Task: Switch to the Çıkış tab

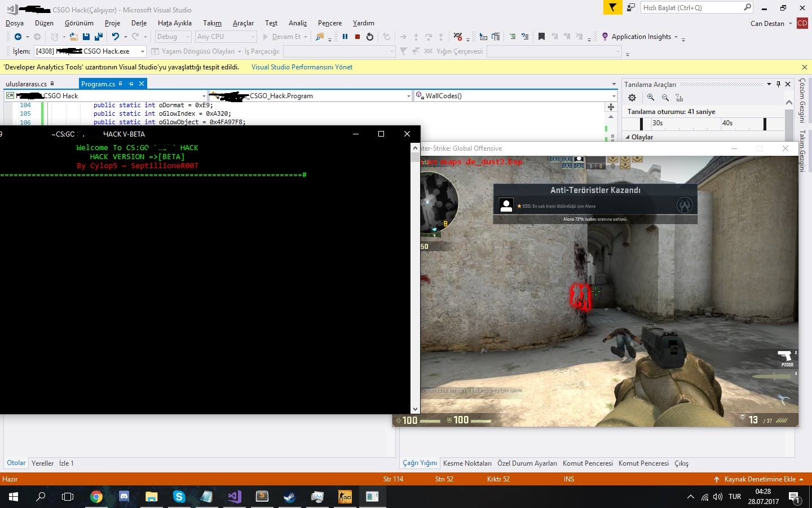Action: [x=681, y=463]
